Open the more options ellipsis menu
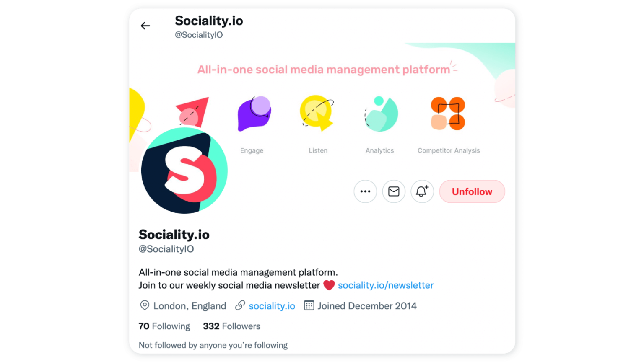The image size is (644, 362). click(365, 191)
